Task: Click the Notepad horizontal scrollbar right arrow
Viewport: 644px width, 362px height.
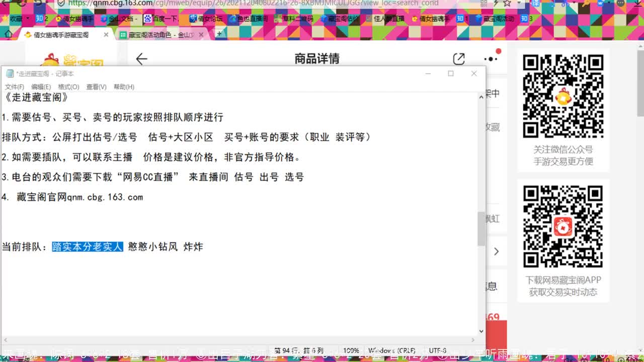Action: click(x=473, y=340)
